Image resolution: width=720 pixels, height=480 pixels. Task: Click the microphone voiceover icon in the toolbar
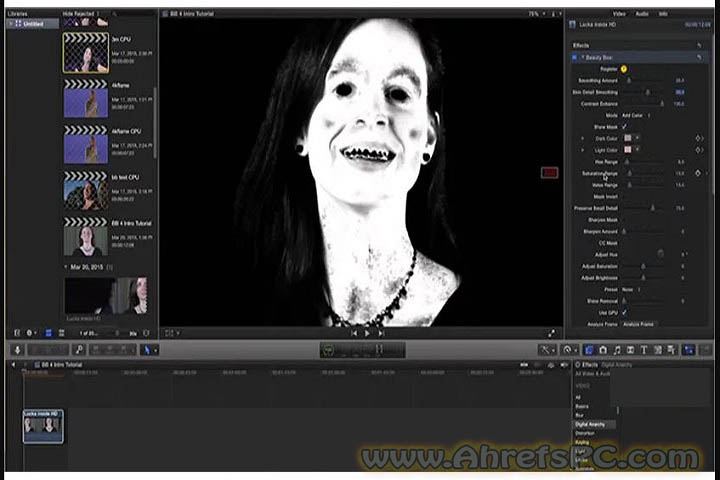click(x=17, y=350)
